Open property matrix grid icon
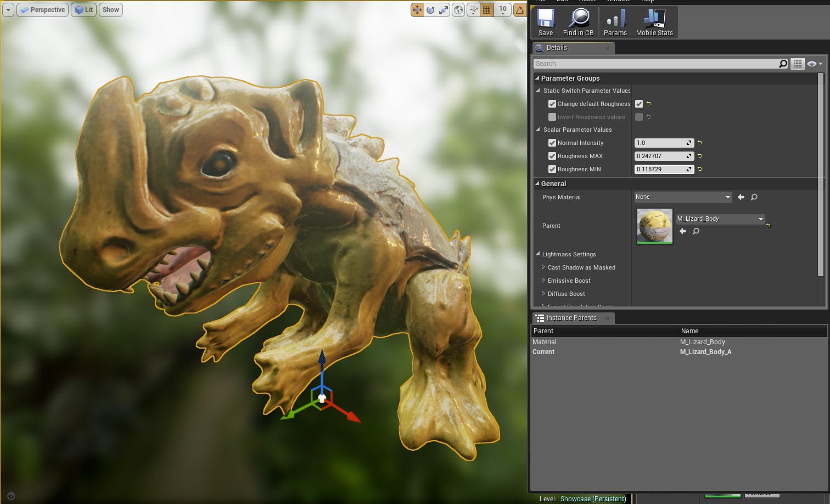The width and height of the screenshot is (830, 504). point(798,64)
